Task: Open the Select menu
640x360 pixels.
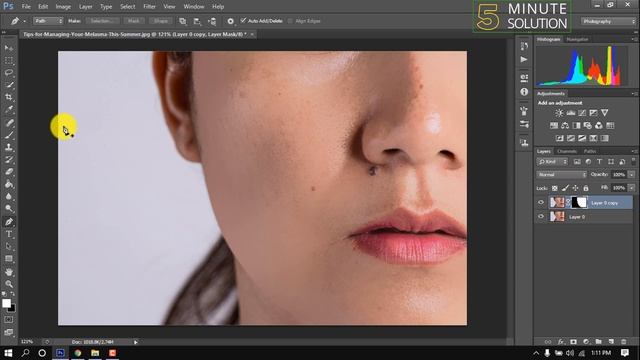Action: 127,7
